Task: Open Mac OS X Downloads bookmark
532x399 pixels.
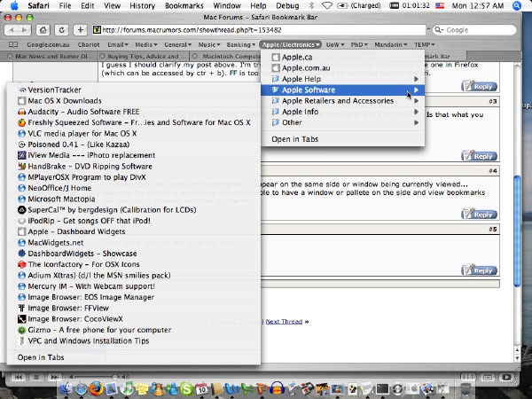Action: [x=134, y=101]
